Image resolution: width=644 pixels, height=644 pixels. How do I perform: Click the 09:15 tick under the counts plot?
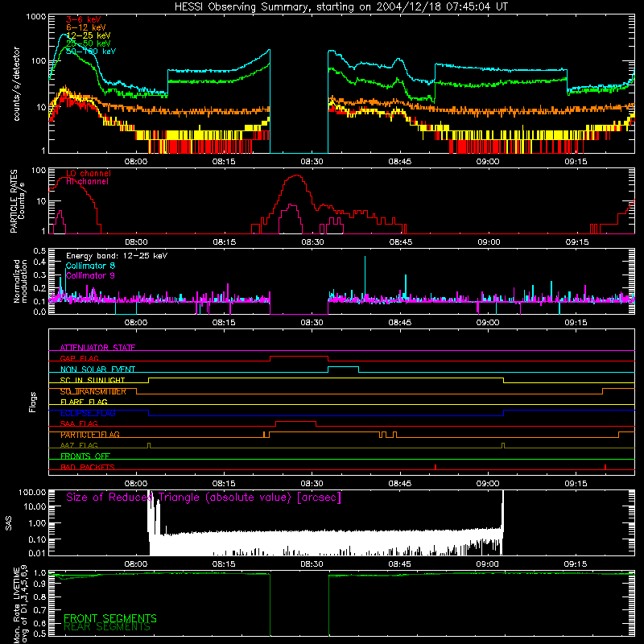tap(576, 162)
